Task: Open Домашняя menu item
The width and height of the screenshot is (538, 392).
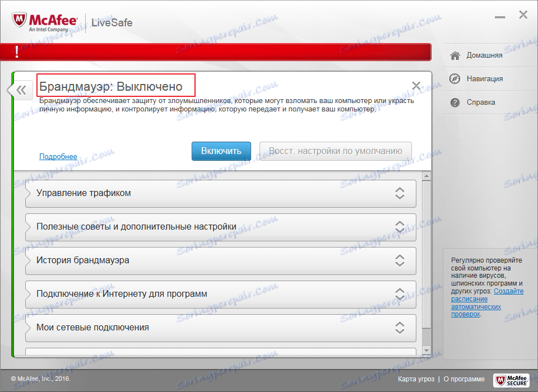Action: point(484,55)
